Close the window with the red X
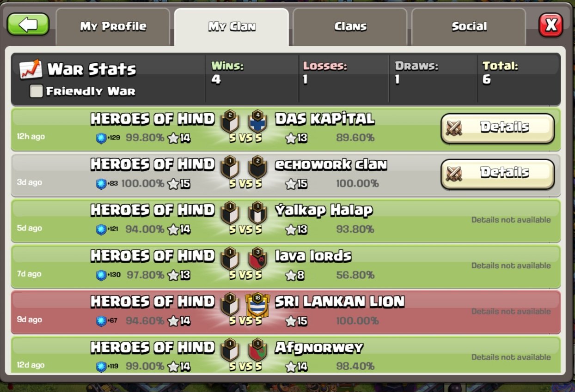575x392 pixels. pos(551,25)
